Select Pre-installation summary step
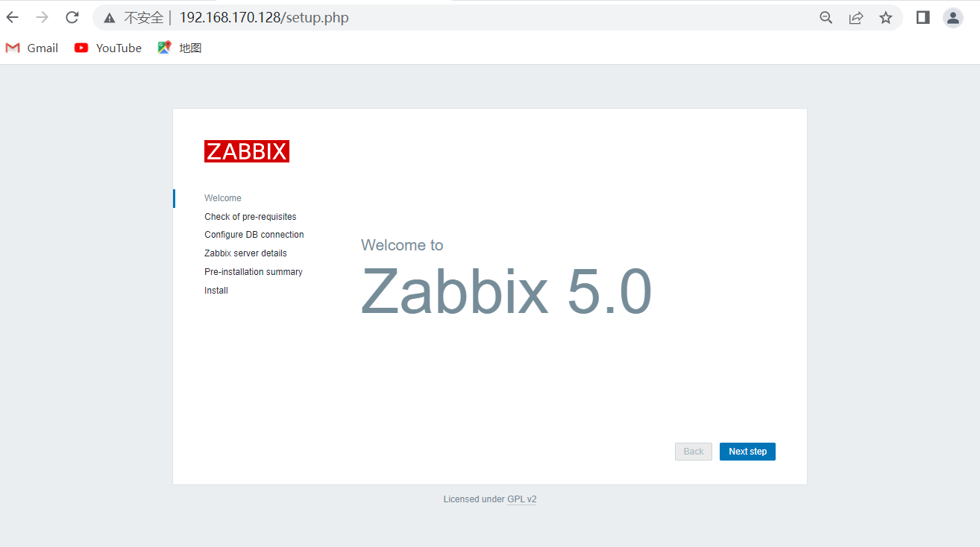This screenshot has width=980, height=547. [254, 272]
